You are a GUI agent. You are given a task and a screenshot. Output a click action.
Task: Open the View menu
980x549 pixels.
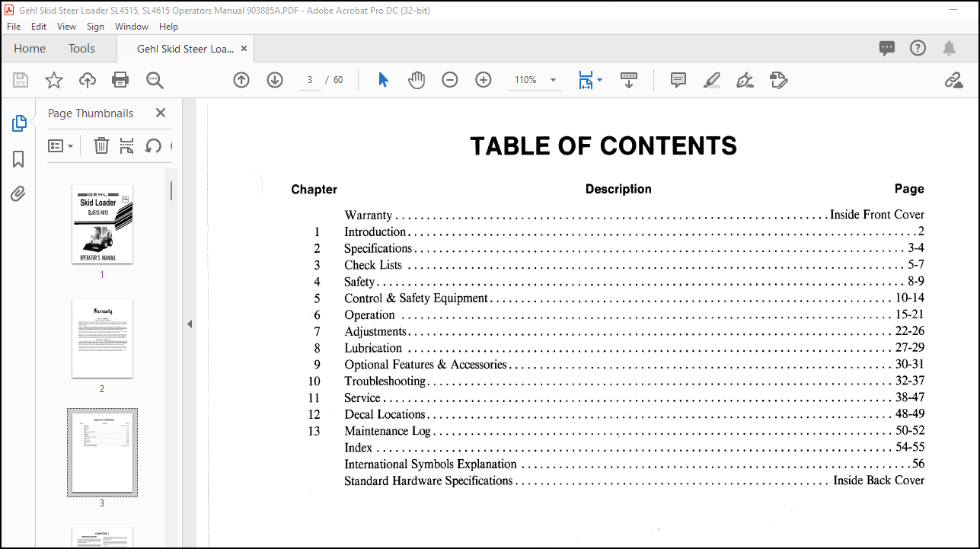coord(67,27)
